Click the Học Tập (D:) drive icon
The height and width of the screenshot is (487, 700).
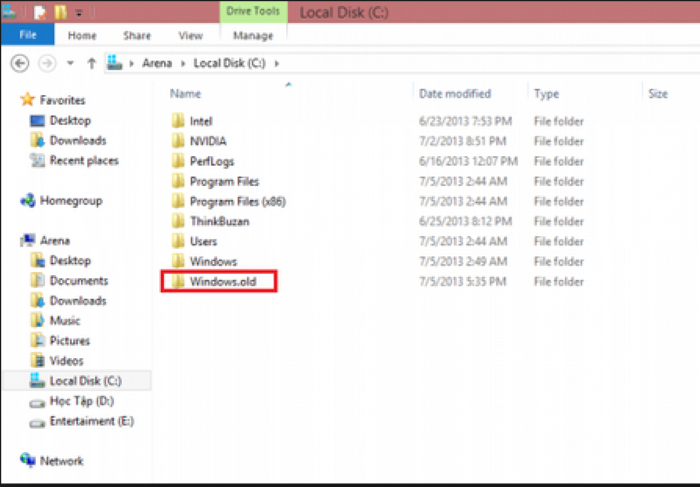coord(37,403)
